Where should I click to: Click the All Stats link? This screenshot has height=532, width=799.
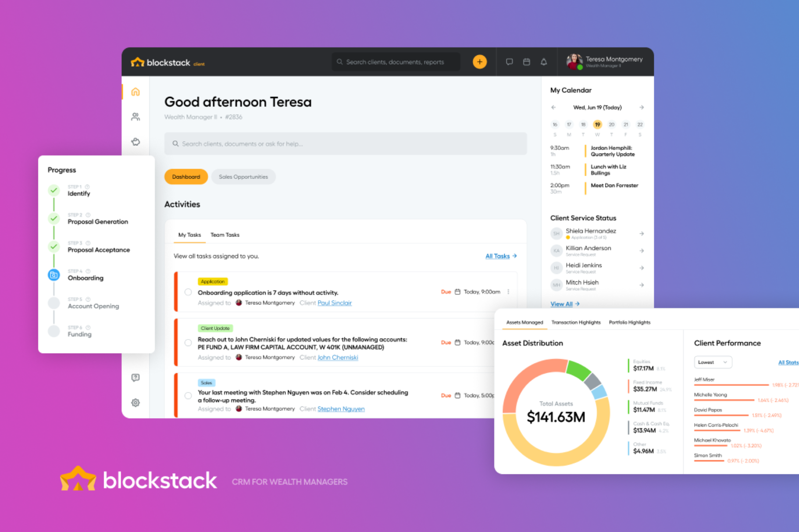pos(788,362)
